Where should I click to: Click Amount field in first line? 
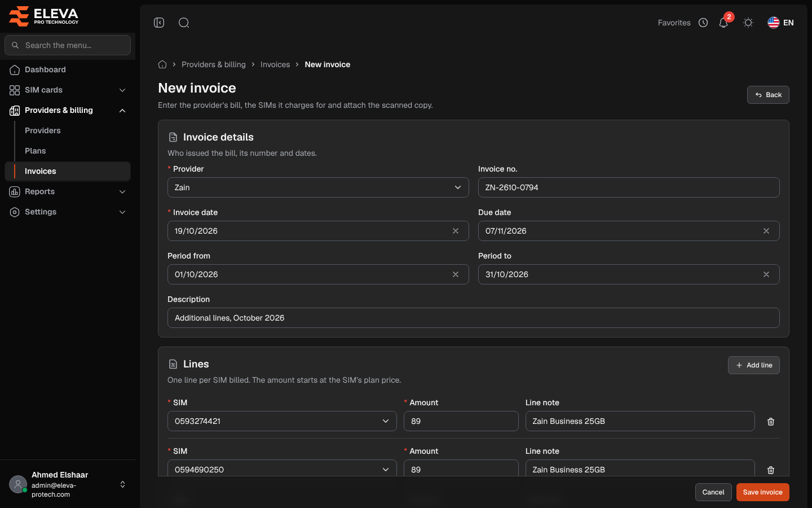point(461,421)
